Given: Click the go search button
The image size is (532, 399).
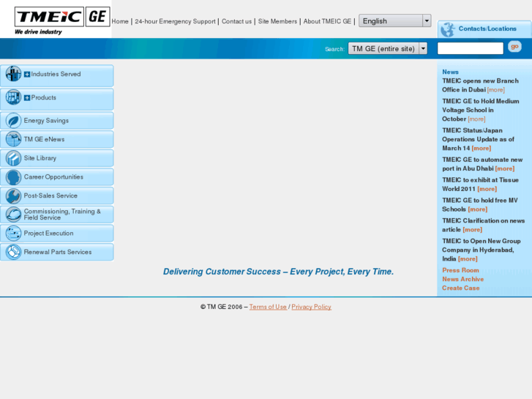Looking at the screenshot, I should pos(514,47).
